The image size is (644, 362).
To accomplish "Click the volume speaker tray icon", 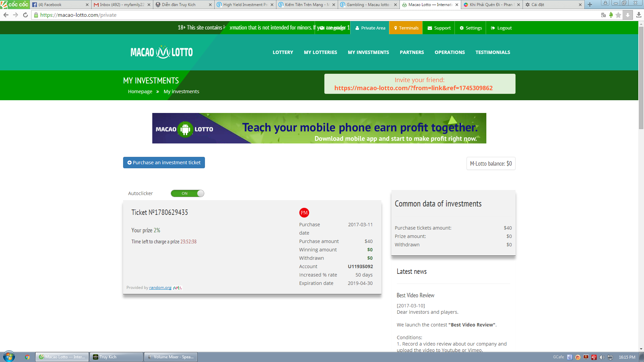I will pyautogui.click(x=602, y=357).
